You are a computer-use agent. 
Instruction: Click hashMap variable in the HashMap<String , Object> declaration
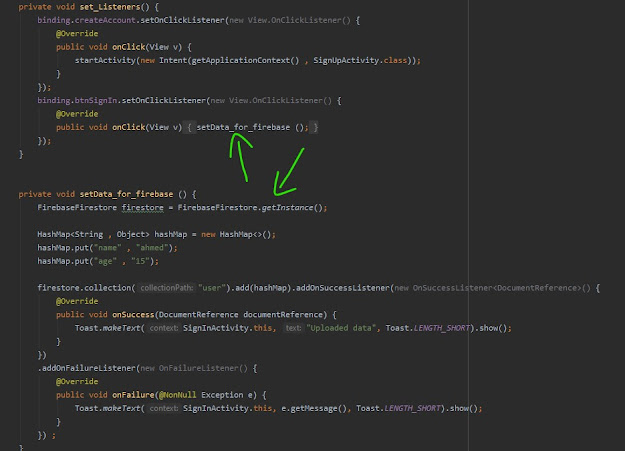[x=171, y=234]
